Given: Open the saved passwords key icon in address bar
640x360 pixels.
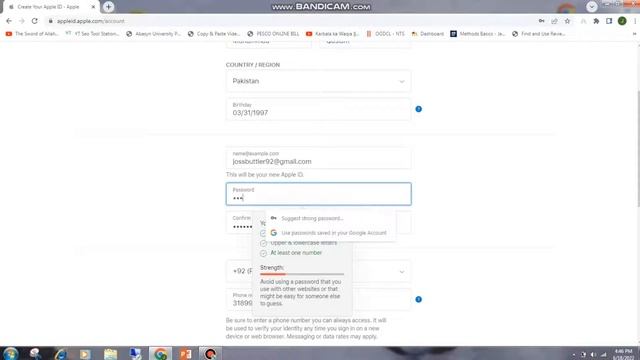Looking at the screenshot, I should coord(542,21).
